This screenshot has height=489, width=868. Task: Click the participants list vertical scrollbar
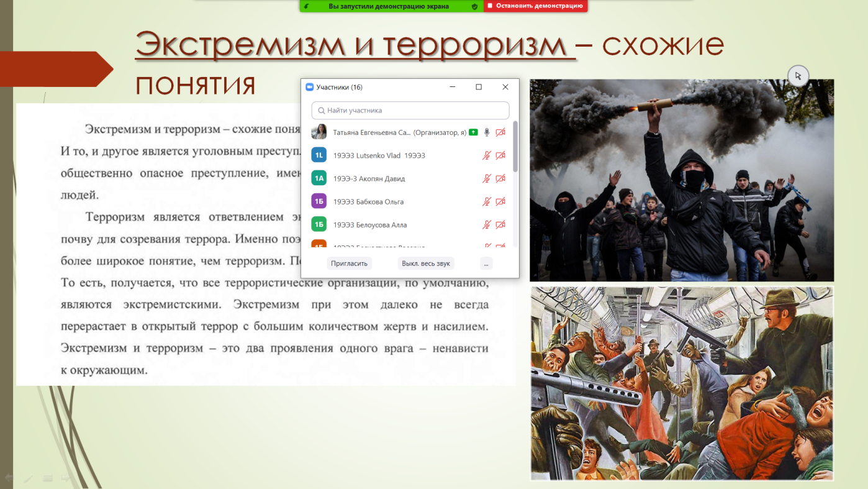coord(515,147)
